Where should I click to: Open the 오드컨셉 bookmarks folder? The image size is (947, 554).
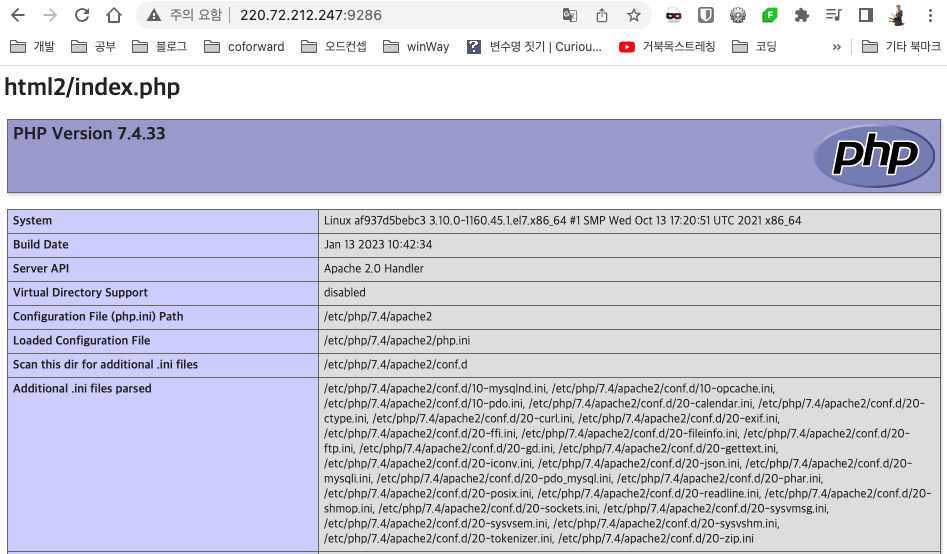point(333,47)
